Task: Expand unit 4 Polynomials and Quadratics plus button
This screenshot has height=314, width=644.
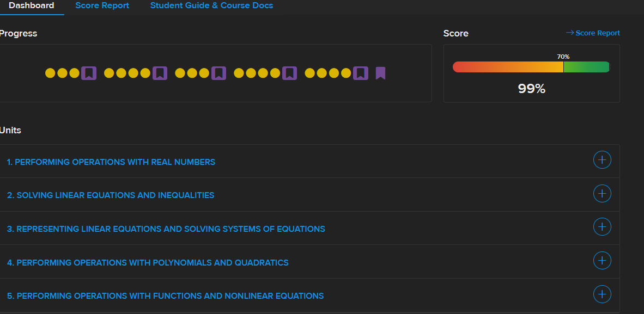Action: point(602,260)
